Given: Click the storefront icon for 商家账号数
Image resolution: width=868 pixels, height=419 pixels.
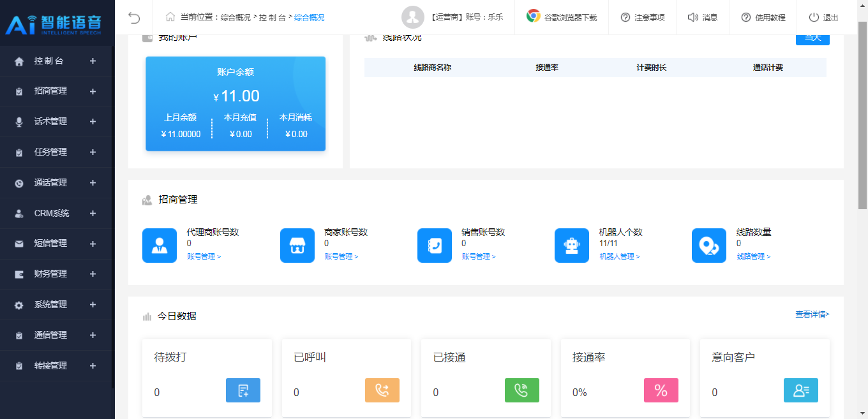Looking at the screenshot, I should [x=297, y=246].
